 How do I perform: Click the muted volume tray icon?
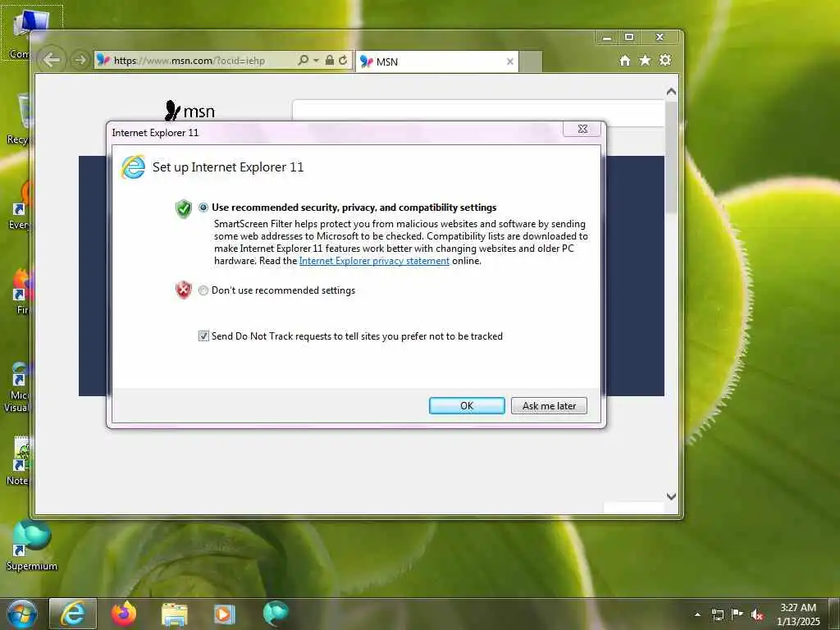pos(757,614)
